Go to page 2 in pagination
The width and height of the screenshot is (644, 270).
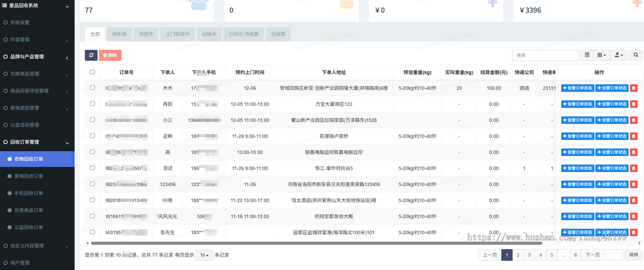tap(518, 255)
